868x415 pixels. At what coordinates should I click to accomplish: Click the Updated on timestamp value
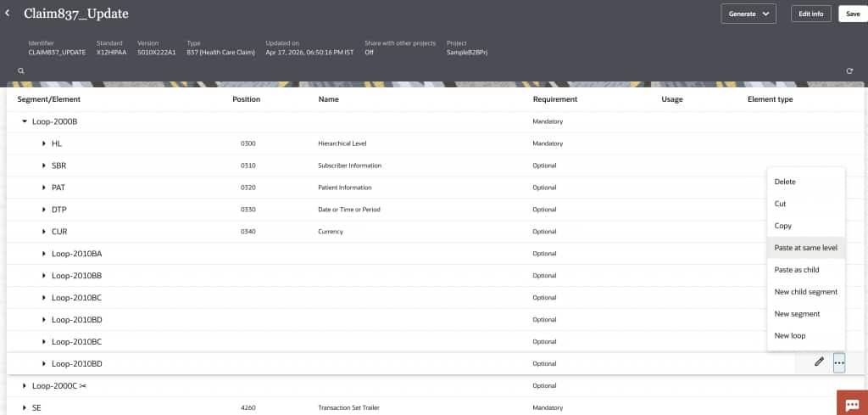309,52
